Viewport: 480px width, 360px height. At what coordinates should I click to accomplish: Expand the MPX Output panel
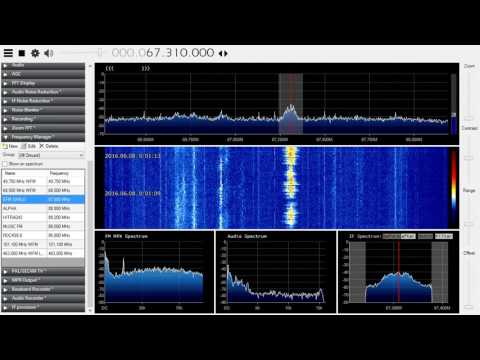click(43, 280)
